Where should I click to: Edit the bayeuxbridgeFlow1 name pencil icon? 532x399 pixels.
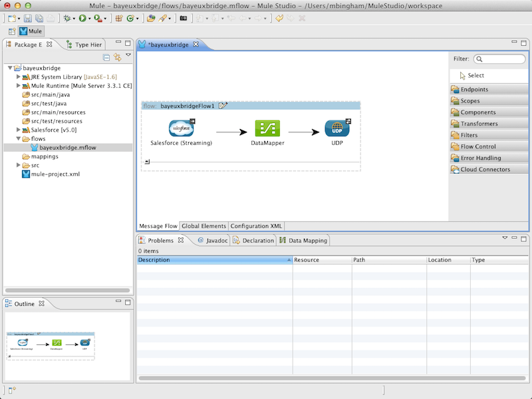pos(223,106)
